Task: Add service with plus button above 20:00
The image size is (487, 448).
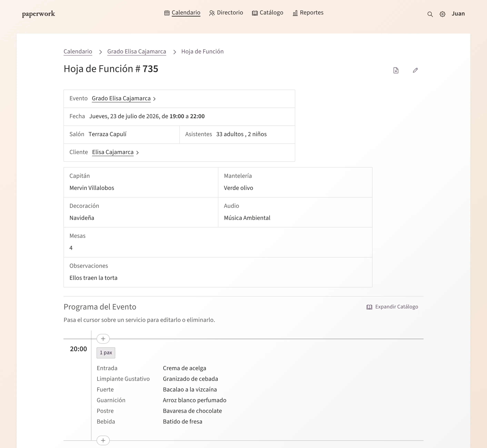Action: (103, 339)
